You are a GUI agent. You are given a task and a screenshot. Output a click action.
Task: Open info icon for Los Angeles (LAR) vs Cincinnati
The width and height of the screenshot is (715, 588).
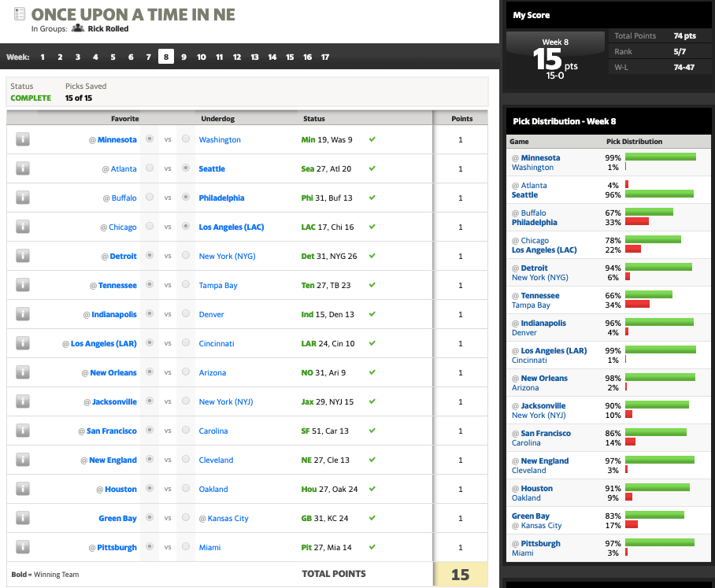pos(23,343)
